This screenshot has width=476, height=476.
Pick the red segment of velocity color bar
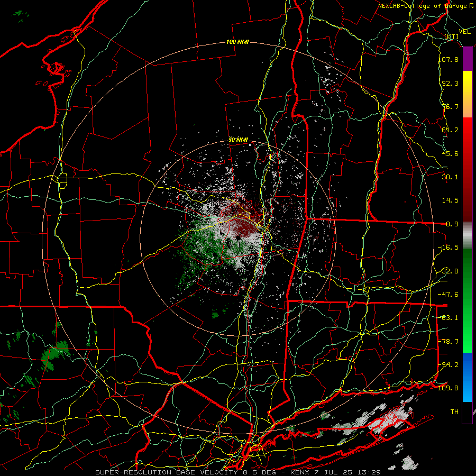(x=467, y=169)
